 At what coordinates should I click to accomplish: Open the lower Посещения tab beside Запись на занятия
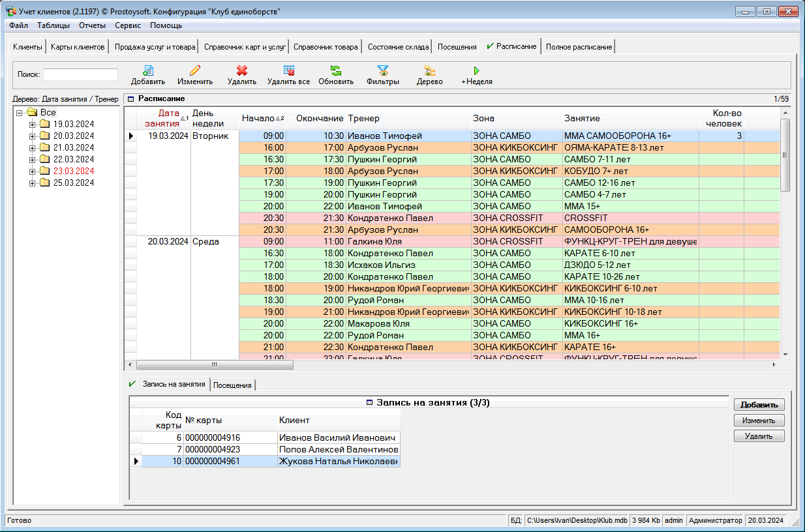233,385
